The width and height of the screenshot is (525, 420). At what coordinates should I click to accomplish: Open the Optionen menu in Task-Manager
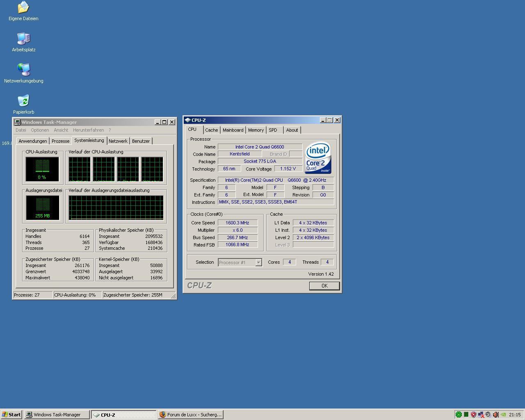click(40, 130)
